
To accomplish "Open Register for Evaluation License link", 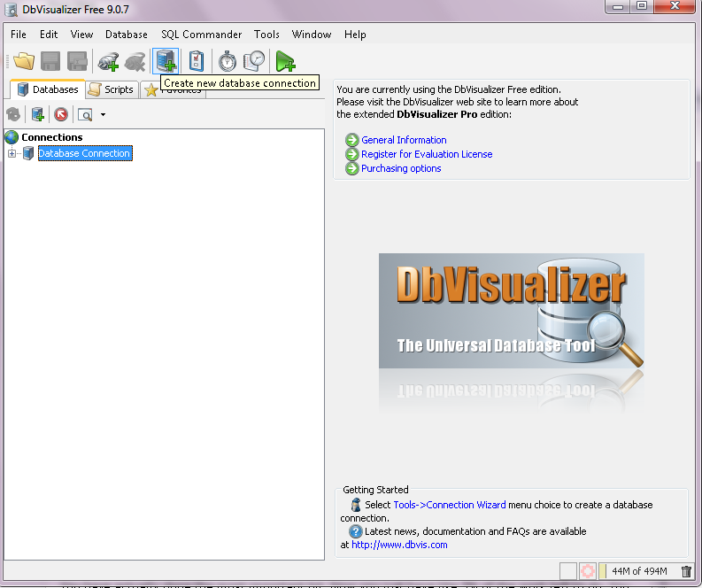I will coord(427,154).
